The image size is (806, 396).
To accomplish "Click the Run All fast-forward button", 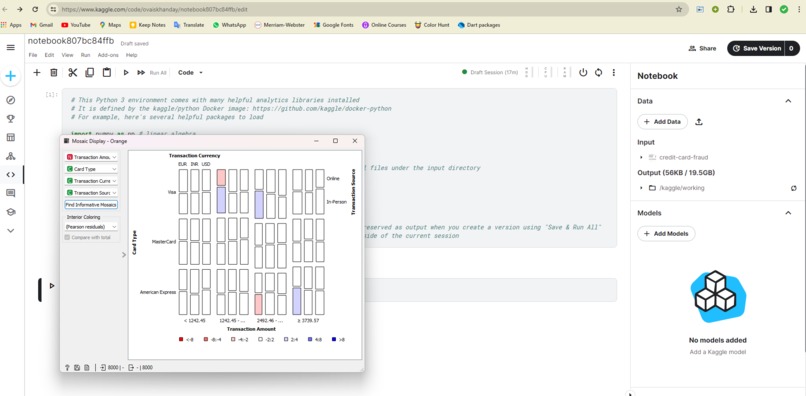I will (152, 73).
